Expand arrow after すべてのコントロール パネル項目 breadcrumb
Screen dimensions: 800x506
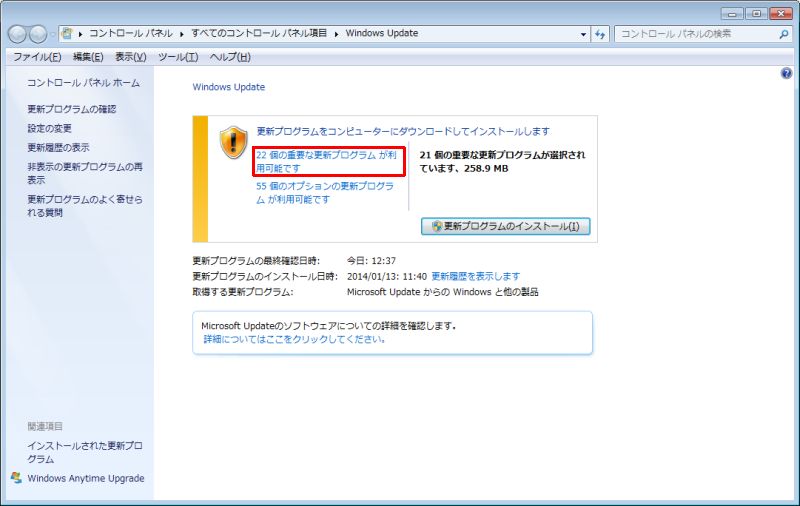[x=336, y=34]
